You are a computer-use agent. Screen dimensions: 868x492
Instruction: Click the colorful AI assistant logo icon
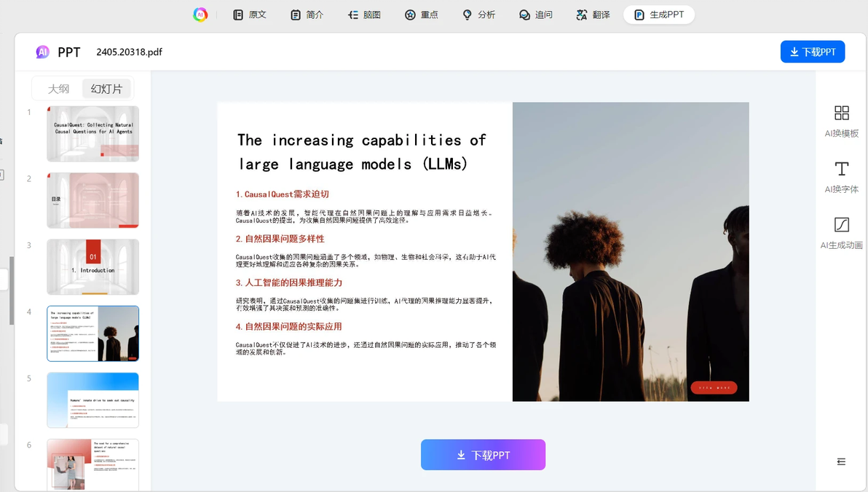click(200, 15)
